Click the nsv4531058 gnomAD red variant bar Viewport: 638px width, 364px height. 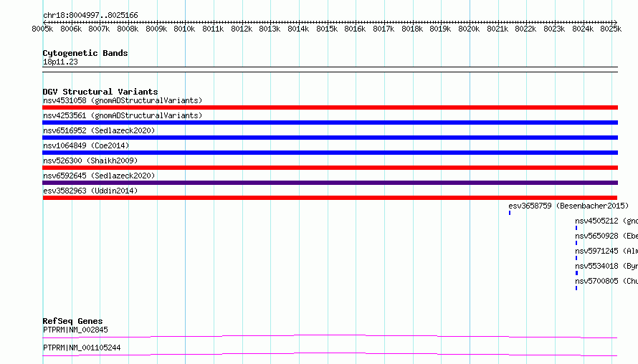(x=330, y=107)
